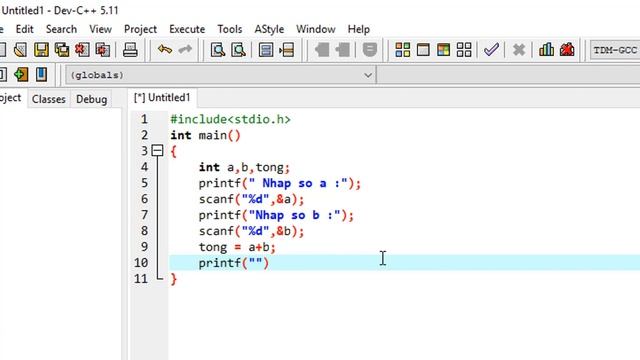Screen dimensions: 640x360
Task: Click on 'tong = a+b;' line
Action: [x=237, y=247]
